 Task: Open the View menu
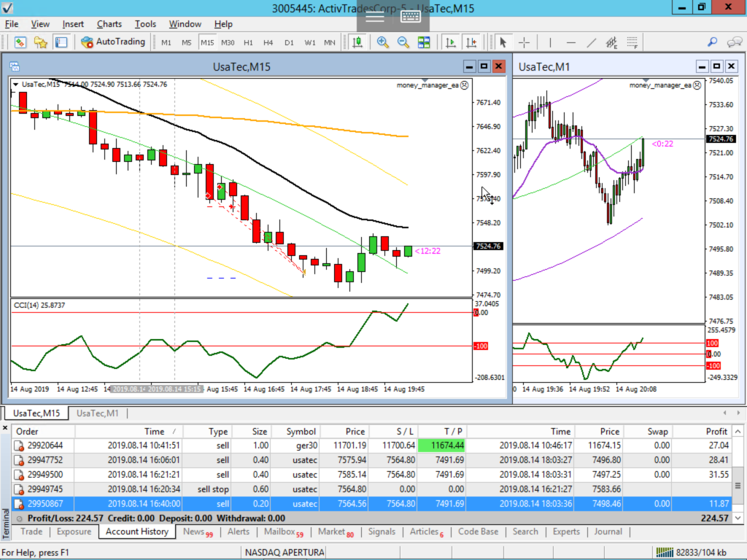40,24
